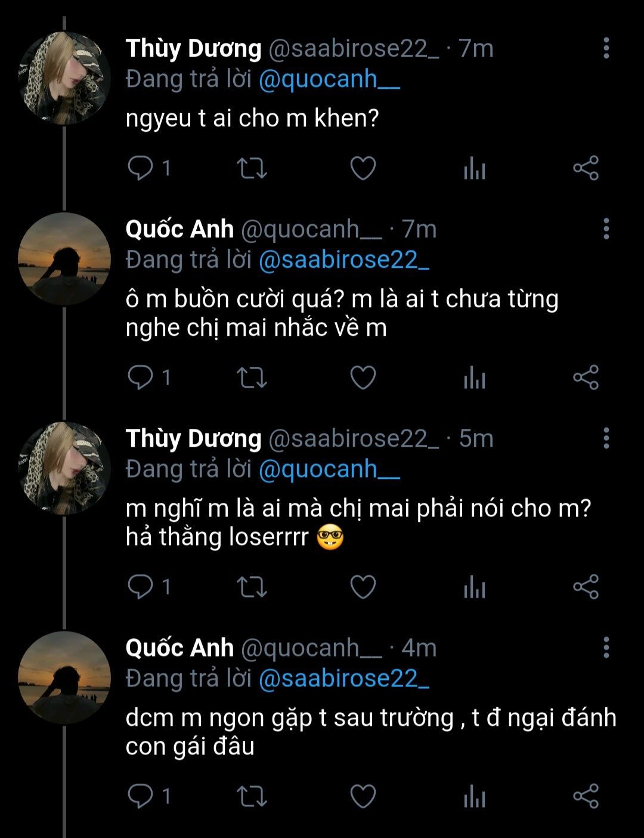Open Thùy Dương's profile picture on first tweet
The height and width of the screenshot is (838, 644).
pyautogui.click(x=64, y=78)
